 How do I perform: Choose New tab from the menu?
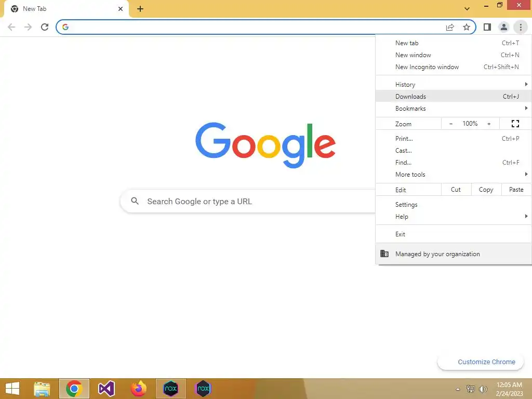click(x=454, y=43)
